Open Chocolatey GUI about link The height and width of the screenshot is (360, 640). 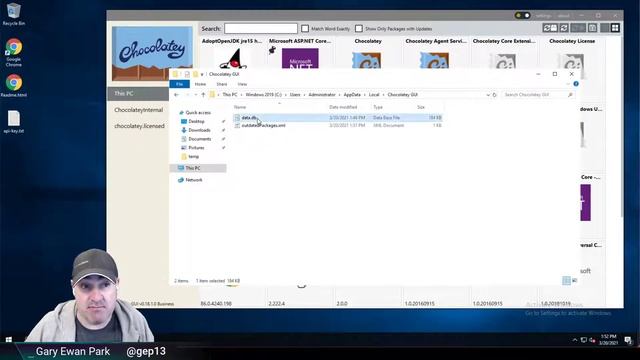point(564,16)
